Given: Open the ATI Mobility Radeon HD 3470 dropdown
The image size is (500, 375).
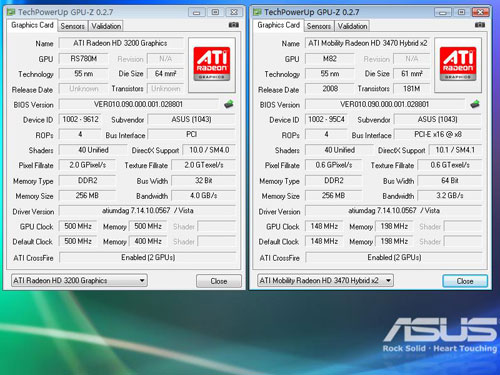Looking at the screenshot, I should [x=325, y=280].
